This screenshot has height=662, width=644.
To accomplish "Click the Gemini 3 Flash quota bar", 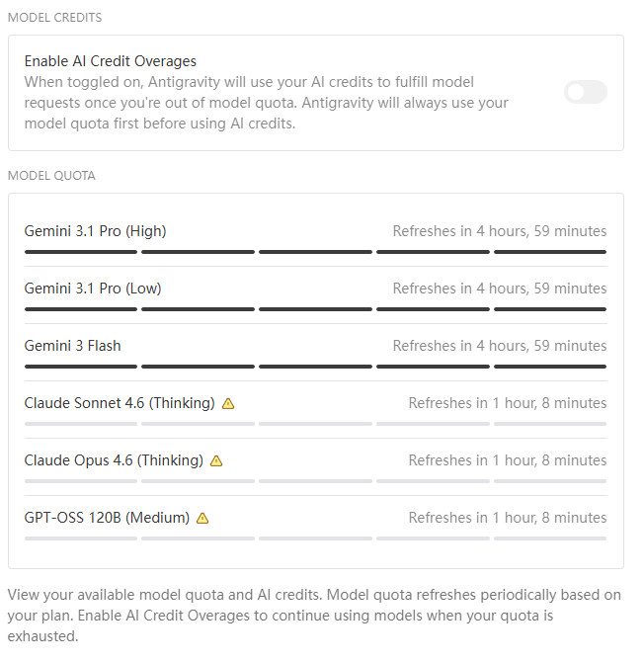I will 316,367.
